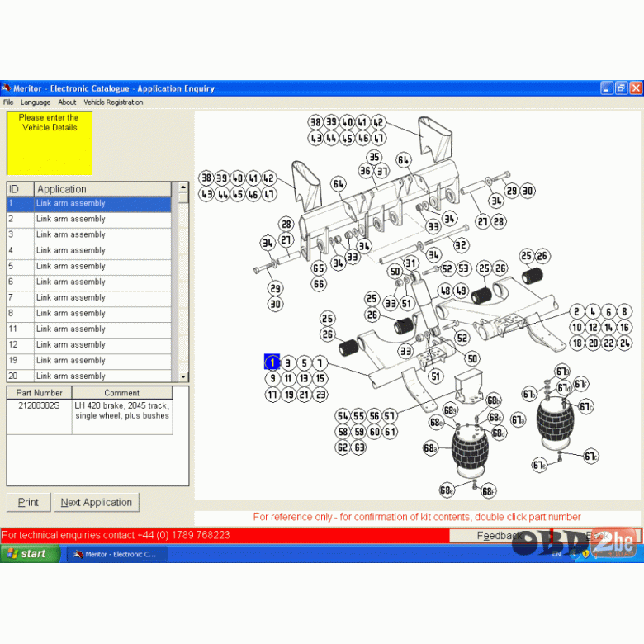644x644 pixels.
Task: Open the Language menu
Action: (36, 102)
